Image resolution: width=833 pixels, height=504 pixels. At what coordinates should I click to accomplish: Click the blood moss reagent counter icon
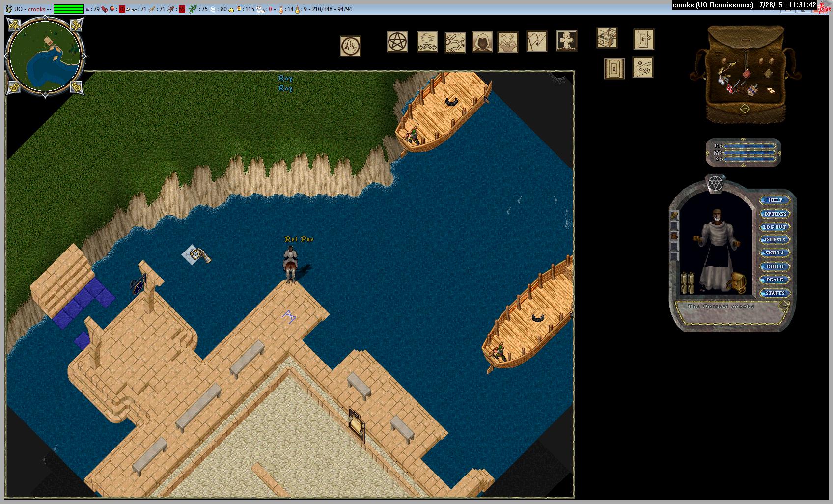[x=105, y=9]
